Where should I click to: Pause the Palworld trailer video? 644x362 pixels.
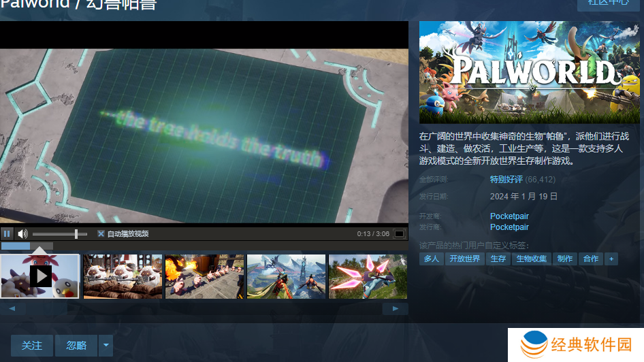point(7,233)
